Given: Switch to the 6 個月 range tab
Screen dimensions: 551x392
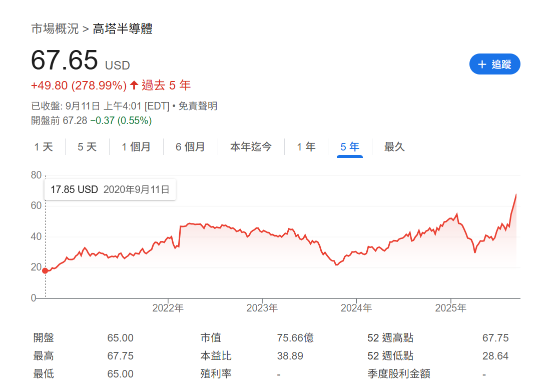Looking at the screenshot, I should pos(190,146).
